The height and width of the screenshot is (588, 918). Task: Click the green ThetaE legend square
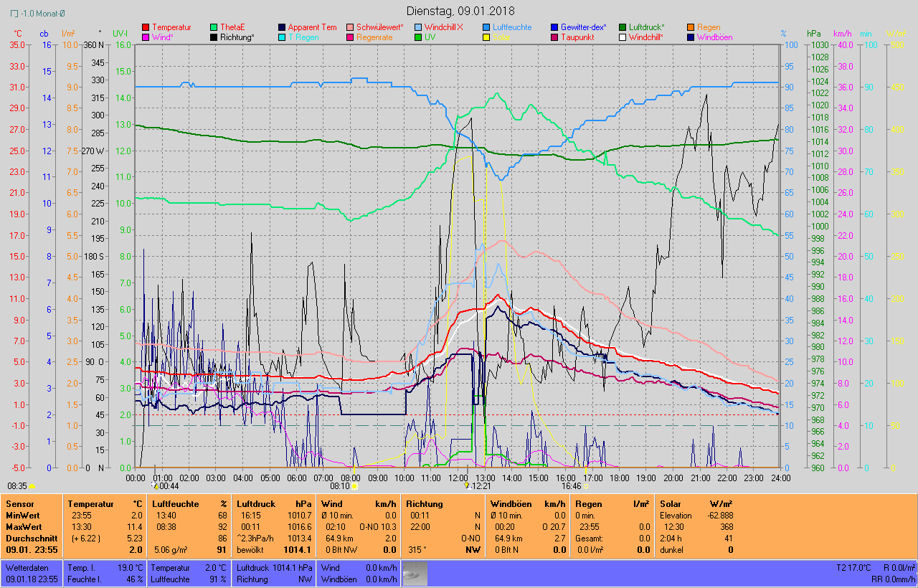pos(214,27)
